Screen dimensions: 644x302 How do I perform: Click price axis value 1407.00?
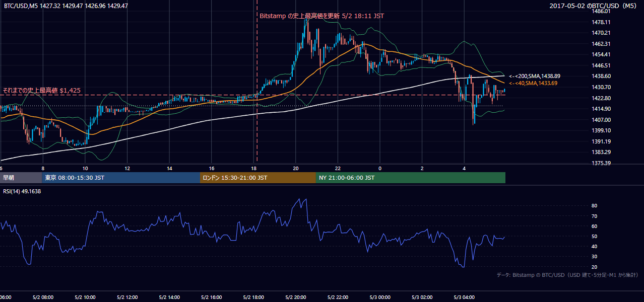[602, 120]
